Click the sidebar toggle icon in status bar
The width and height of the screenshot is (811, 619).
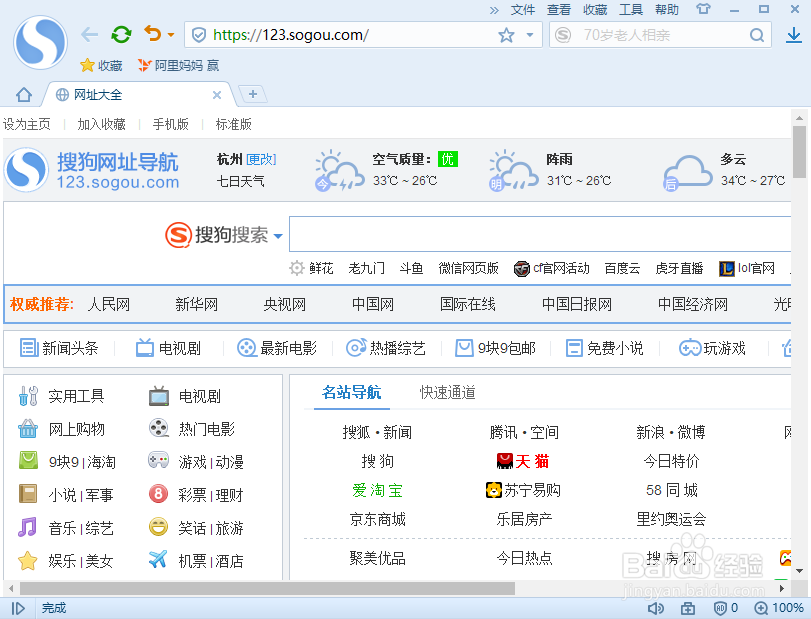18,608
